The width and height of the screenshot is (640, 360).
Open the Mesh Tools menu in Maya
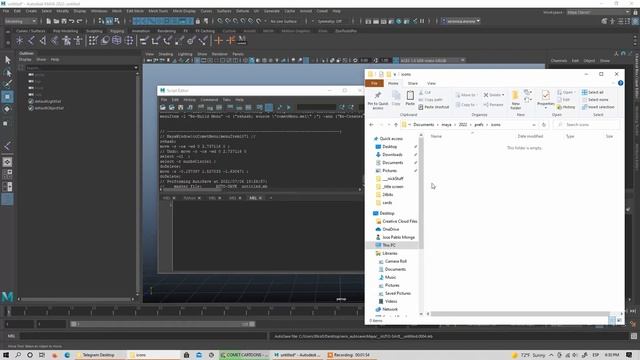(x=158, y=11)
